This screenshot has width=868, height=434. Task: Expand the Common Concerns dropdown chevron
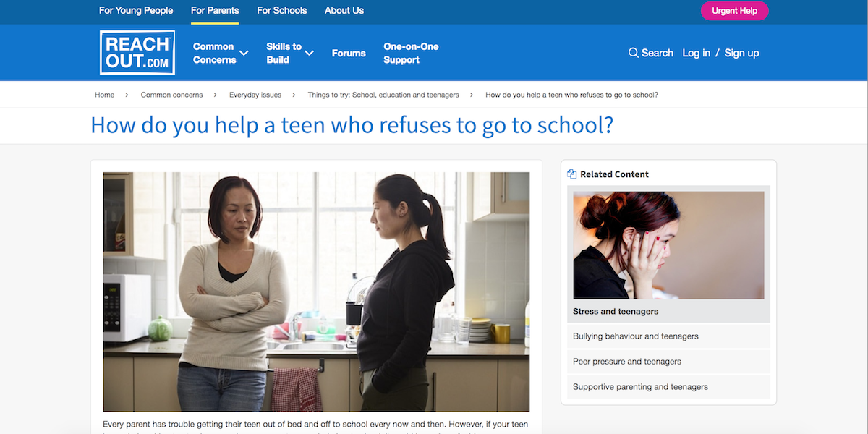pyautogui.click(x=244, y=54)
